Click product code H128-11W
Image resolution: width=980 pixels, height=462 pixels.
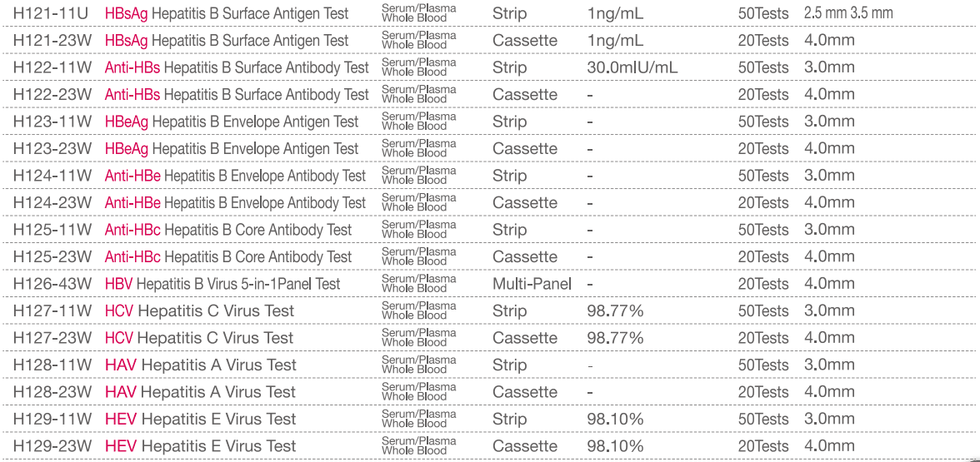(52, 365)
